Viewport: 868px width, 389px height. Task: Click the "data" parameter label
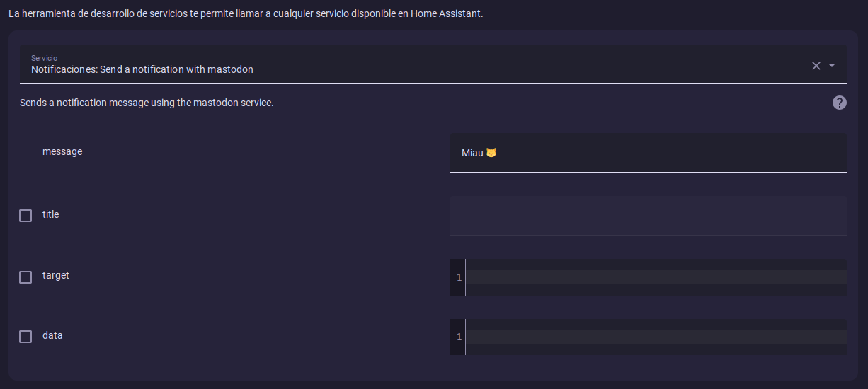tap(52, 335)
